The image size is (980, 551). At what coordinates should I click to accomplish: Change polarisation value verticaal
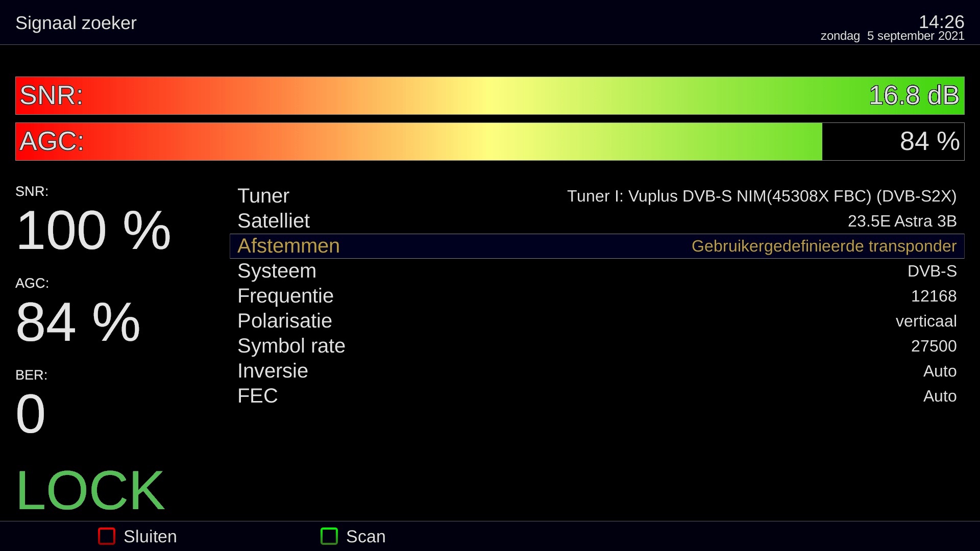point(926,321)
